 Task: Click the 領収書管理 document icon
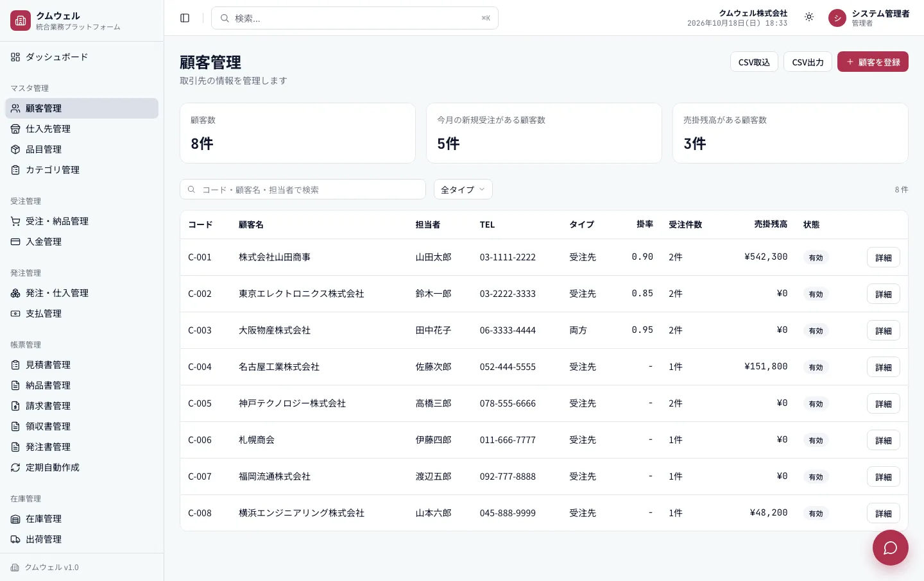pyautogui.click(x=15, y=426)
